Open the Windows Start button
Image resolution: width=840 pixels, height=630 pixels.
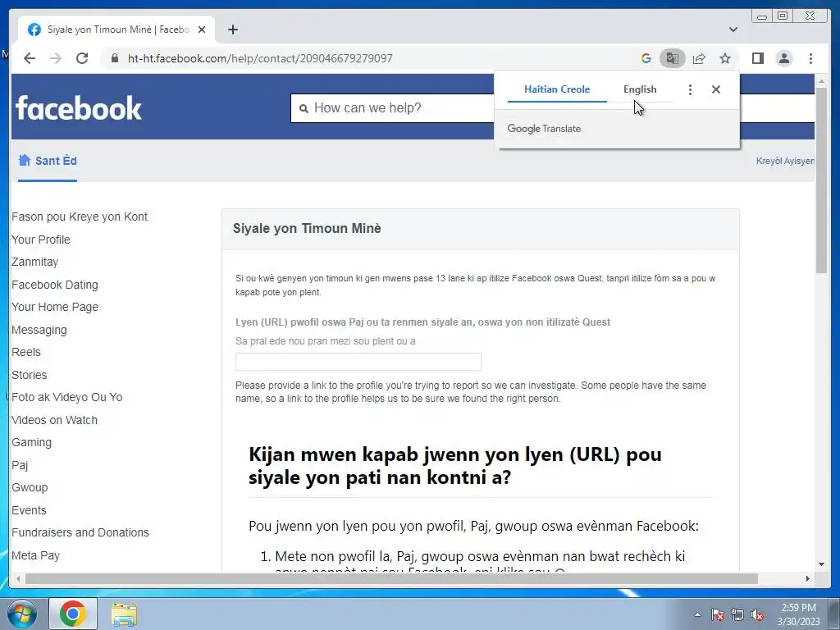tap(22, 614)
